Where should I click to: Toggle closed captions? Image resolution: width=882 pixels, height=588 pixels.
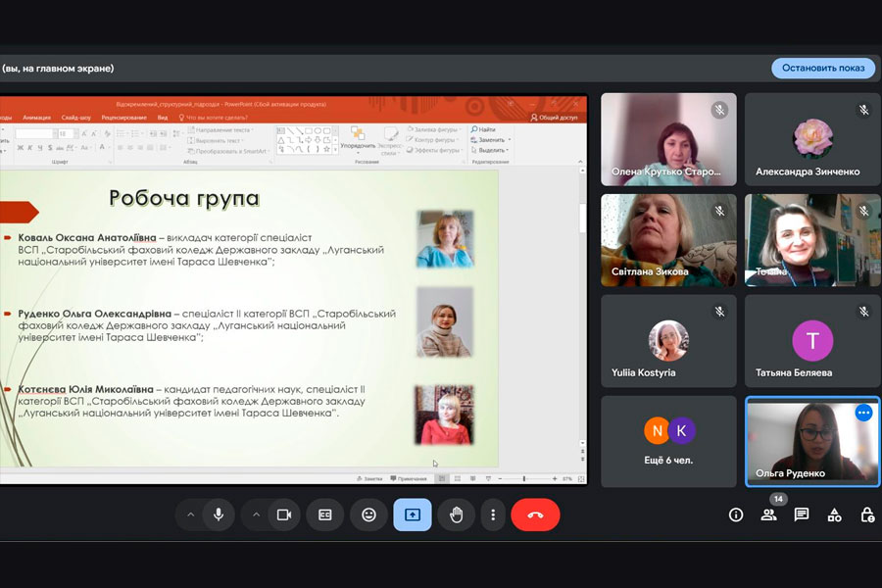pos(324,514)
